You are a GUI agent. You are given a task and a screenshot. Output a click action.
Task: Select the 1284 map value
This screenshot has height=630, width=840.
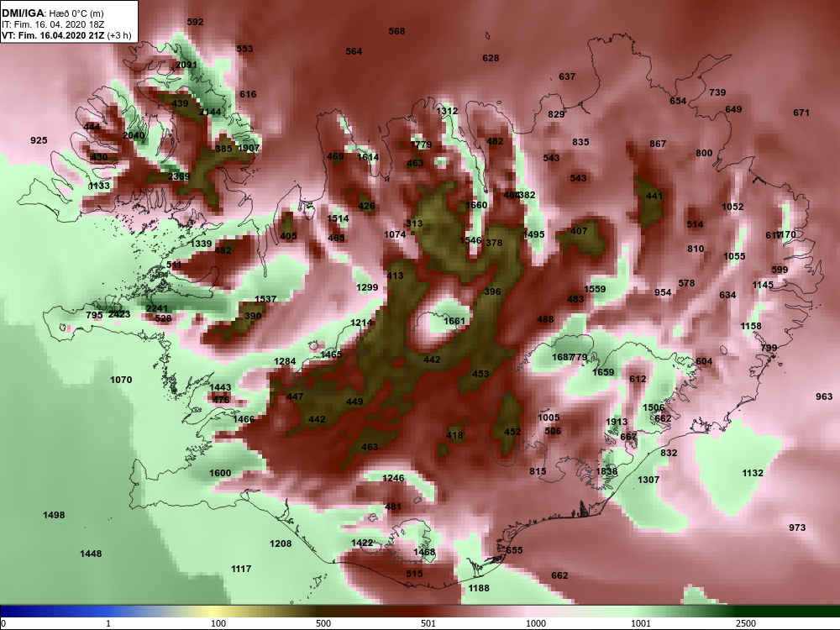coord(285,361)
